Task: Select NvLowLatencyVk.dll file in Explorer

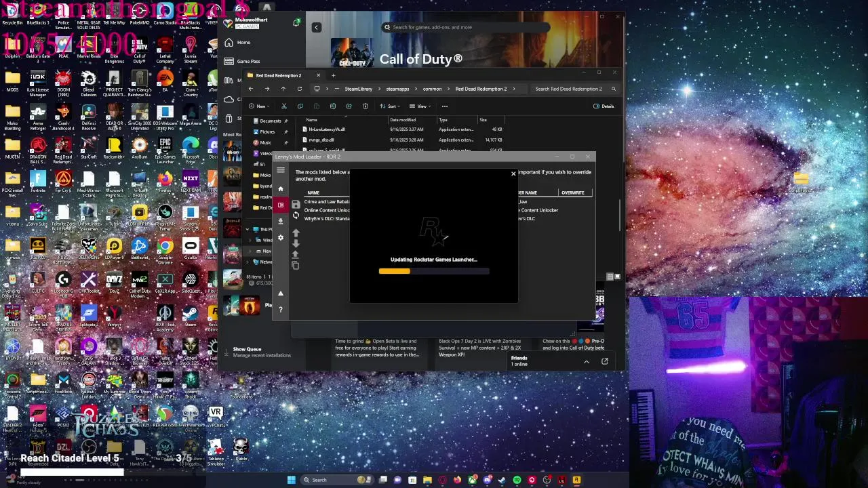Action: click(x=326, y=129)
